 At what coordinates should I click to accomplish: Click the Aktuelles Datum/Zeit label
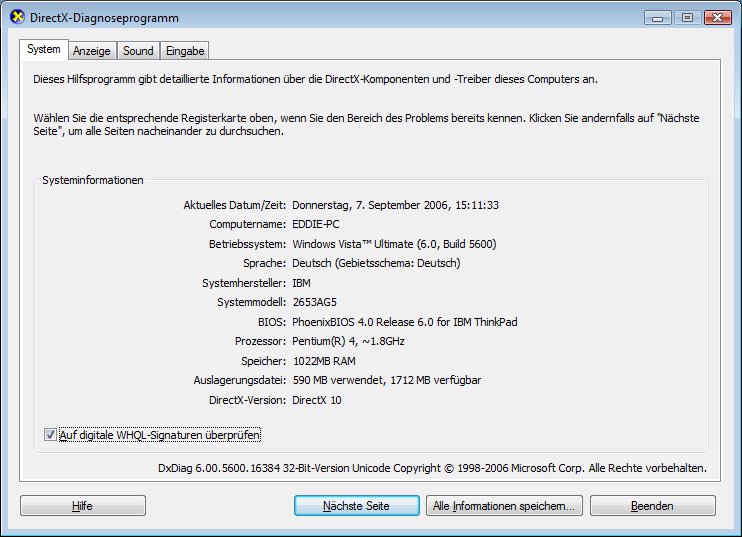coord(235,205)
